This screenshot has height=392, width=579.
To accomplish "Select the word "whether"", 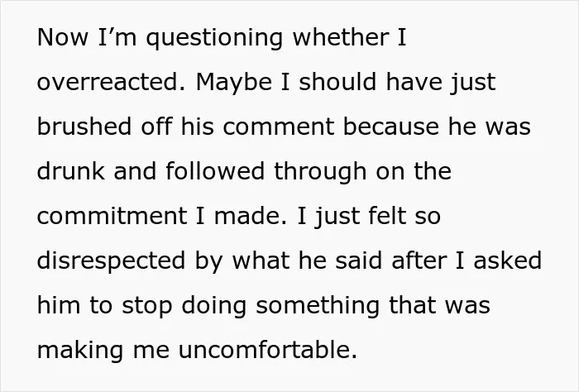I will pos(341,37).
